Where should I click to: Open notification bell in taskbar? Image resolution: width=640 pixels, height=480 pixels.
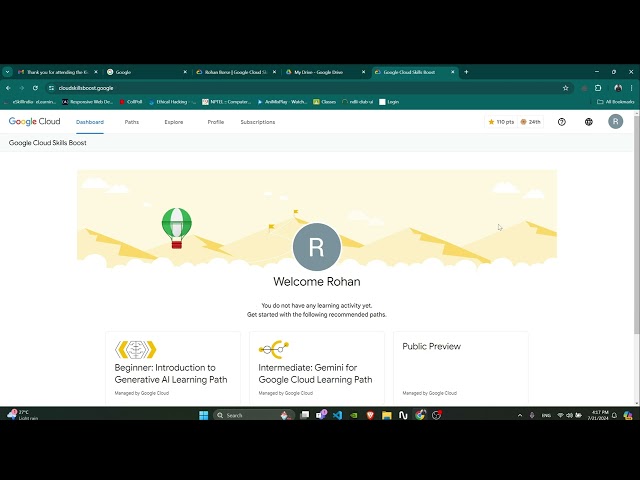614,415
